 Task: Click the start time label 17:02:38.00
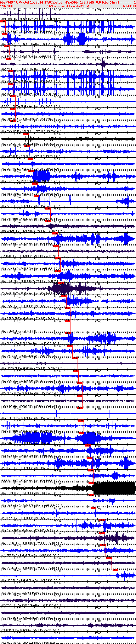point(7,6)
